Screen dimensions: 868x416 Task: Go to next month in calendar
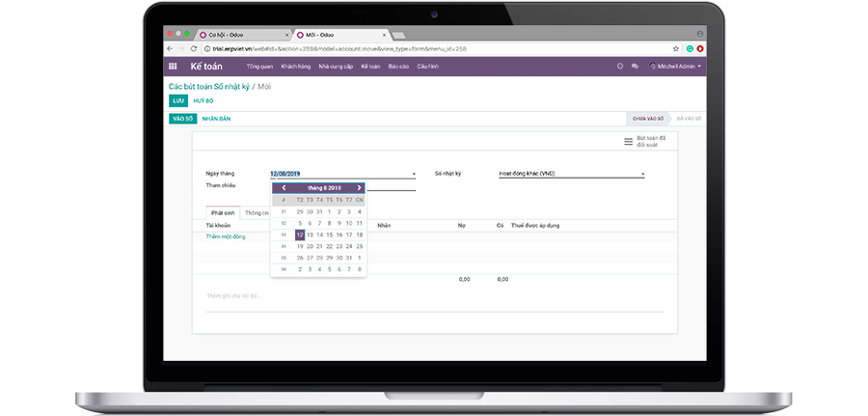[x=359, y=187]
